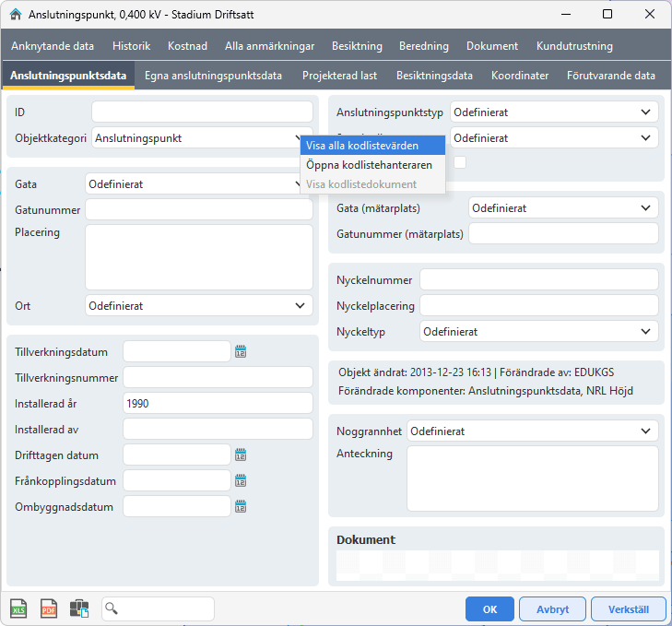Click into the Nyckelnummer text field
672x626 pixels.
coord(538,279)
